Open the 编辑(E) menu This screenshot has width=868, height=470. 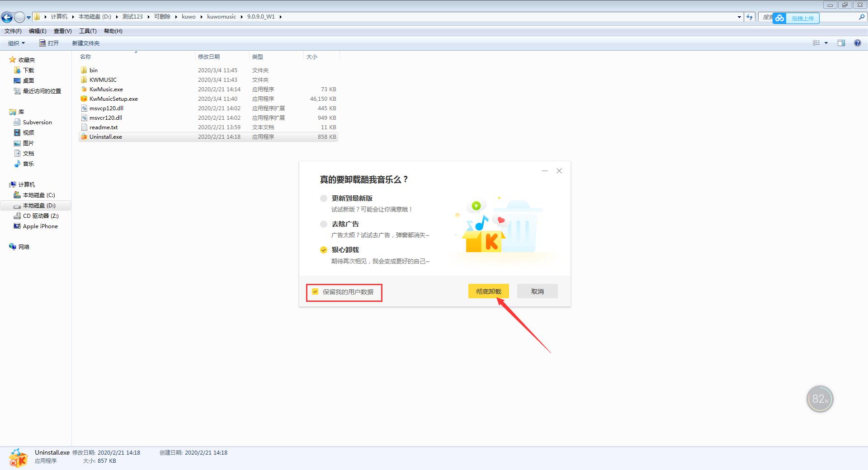tap(38, 31)
